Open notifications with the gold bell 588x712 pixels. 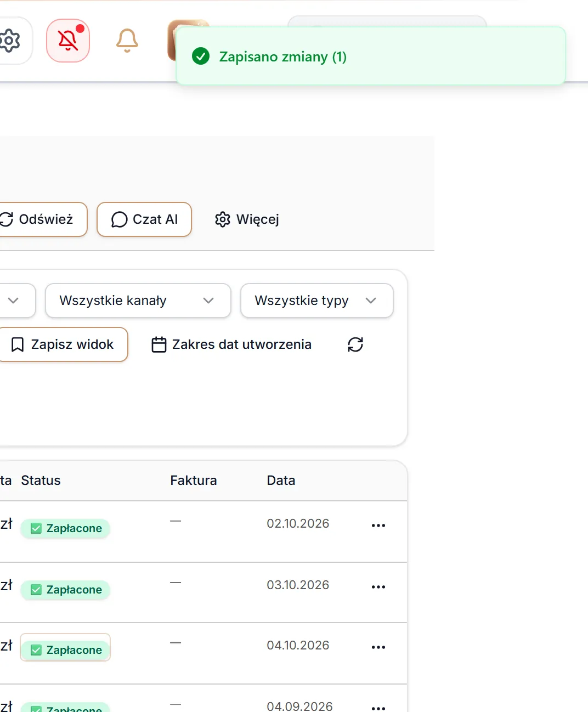[x=127, y=41]
